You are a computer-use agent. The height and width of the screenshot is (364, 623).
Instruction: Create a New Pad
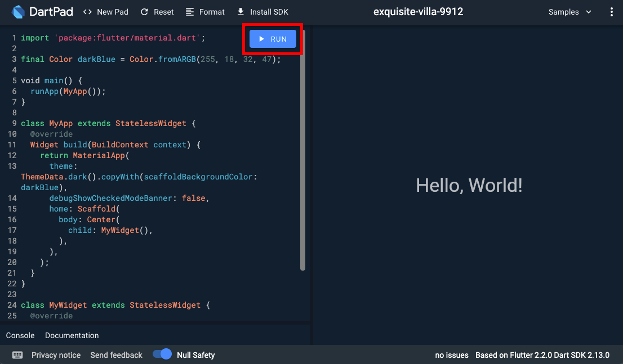coord(106,12)
